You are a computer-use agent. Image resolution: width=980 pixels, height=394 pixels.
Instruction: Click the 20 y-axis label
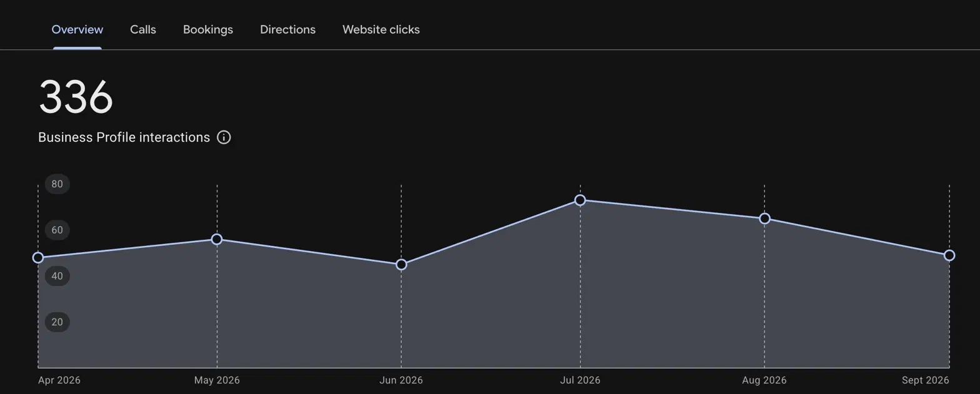pos(57,322)
